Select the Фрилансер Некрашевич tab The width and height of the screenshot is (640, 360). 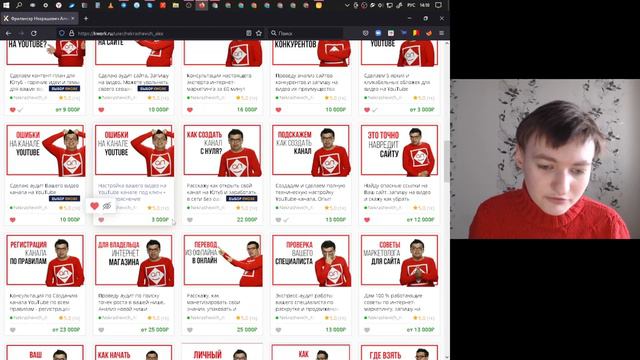pos(39,18)
